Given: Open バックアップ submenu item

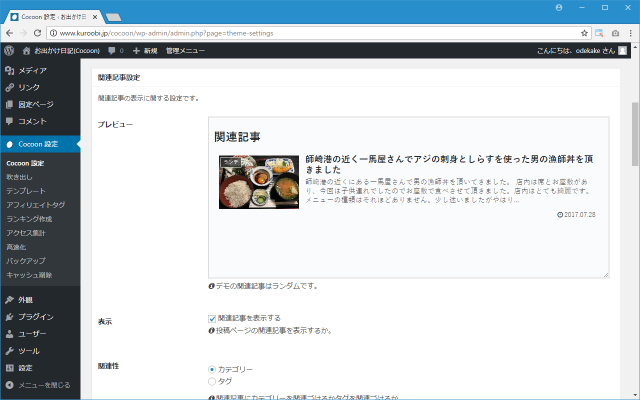Looking at the screenshot, I should pos(26,261).
